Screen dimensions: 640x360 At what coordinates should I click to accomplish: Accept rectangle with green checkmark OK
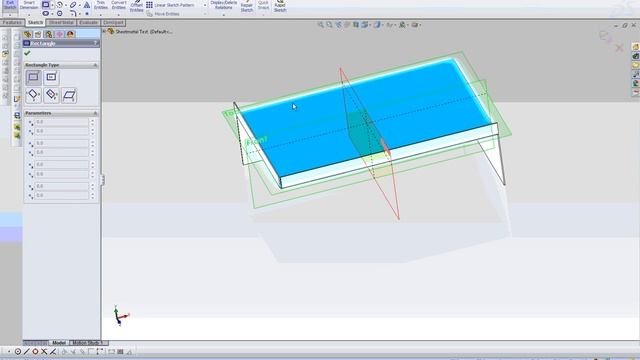27,53
